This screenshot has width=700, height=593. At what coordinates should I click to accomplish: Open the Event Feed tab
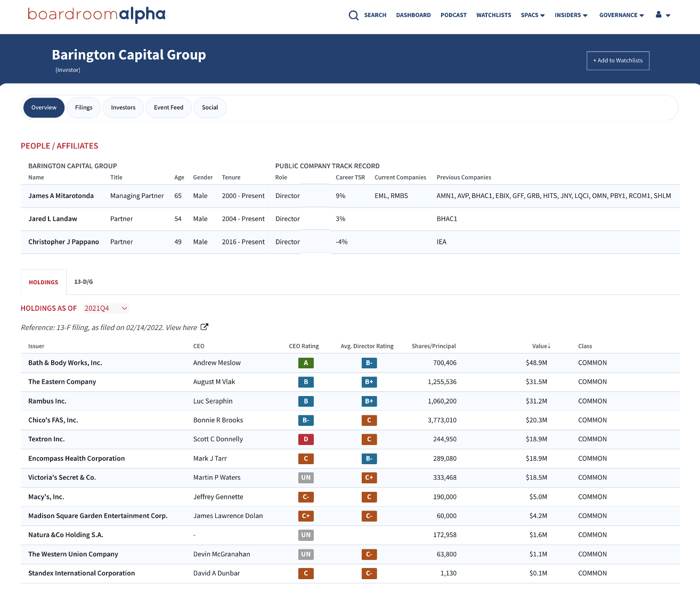point(168,108)
